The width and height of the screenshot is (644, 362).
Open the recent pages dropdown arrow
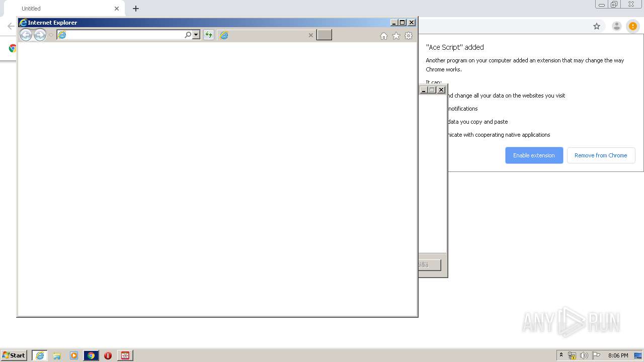pyautogui.click(x=51, y=35)
